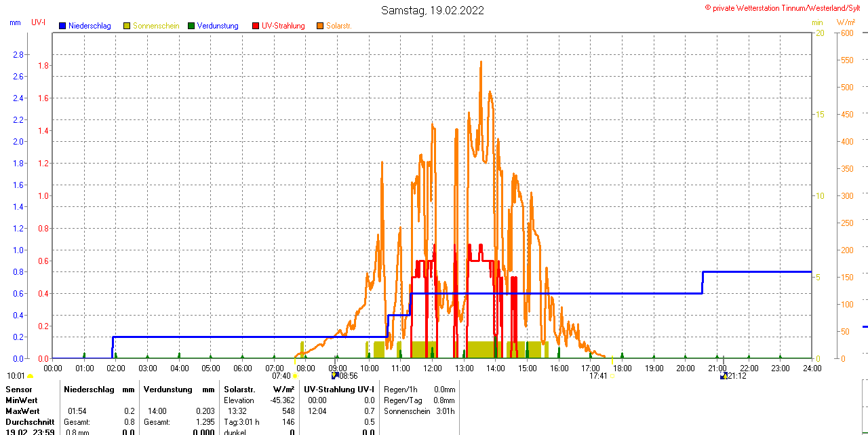This screenshot has height=435, width=868.
Task: Click the red UV-Strahlung legend square
Action: [256, 26]
